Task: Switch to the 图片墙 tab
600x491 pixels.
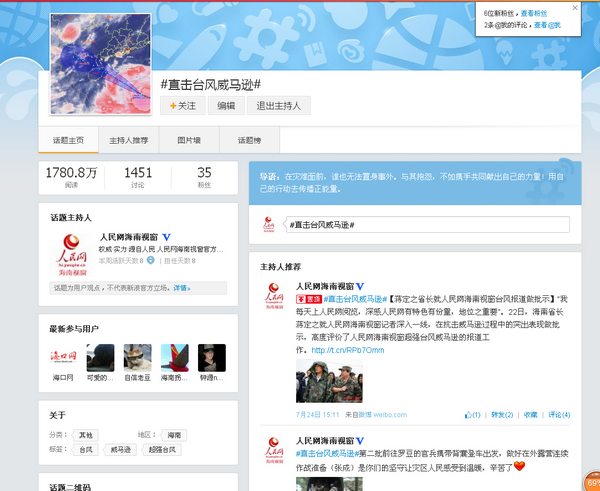Action: (189, 140)
